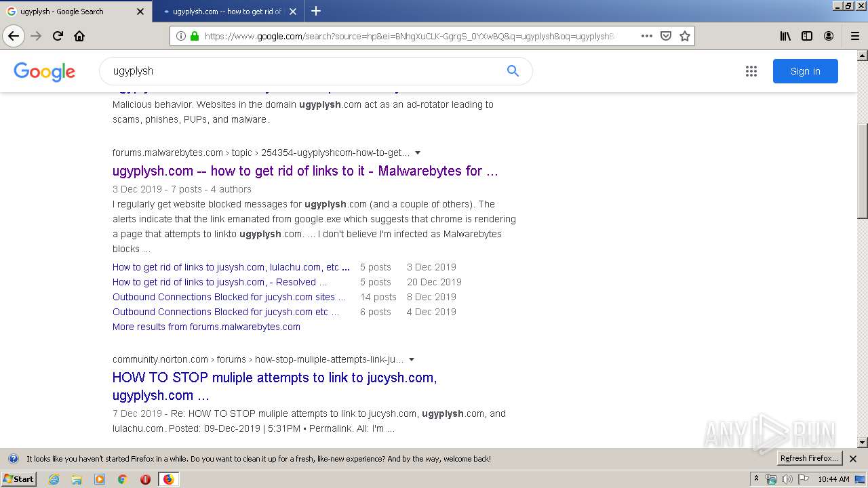Open Opera browser from taskbar
The height and width of the screenshot is (488, 868).
click(145, 479)
